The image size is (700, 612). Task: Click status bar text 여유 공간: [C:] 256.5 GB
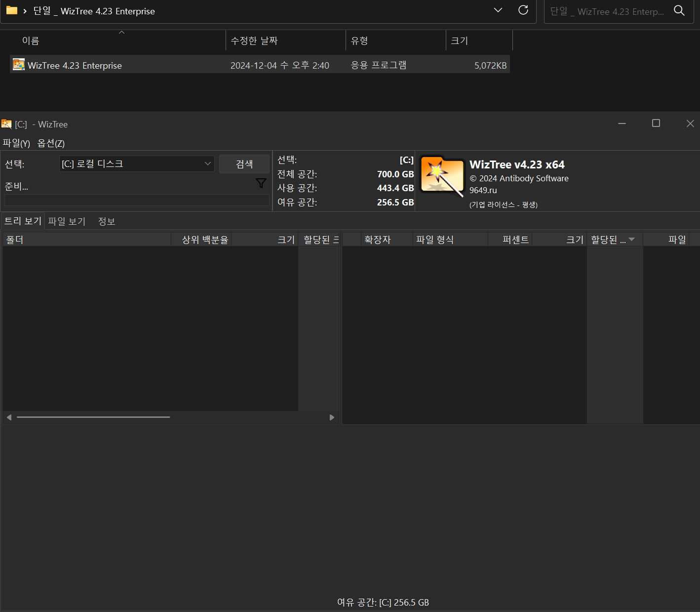pos(383,603)
